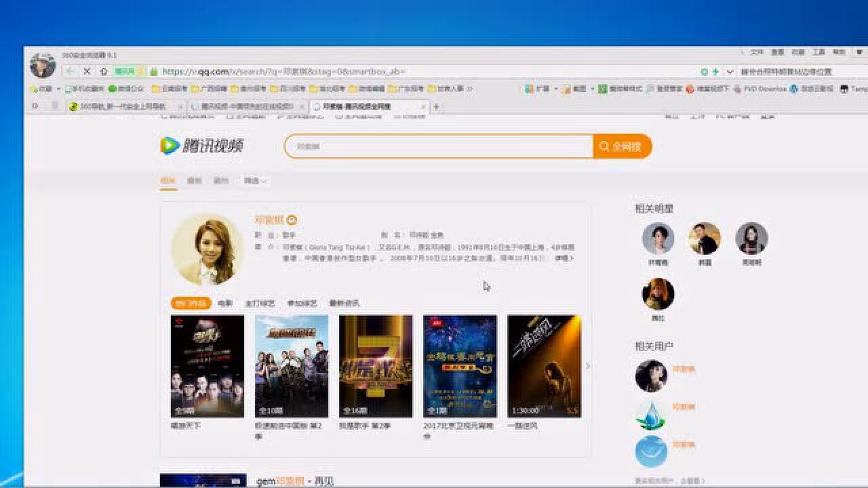868x488 pixels.
Task: Open a new tab with plus icon
Action: pyautogui.click(x=436, y=106)
